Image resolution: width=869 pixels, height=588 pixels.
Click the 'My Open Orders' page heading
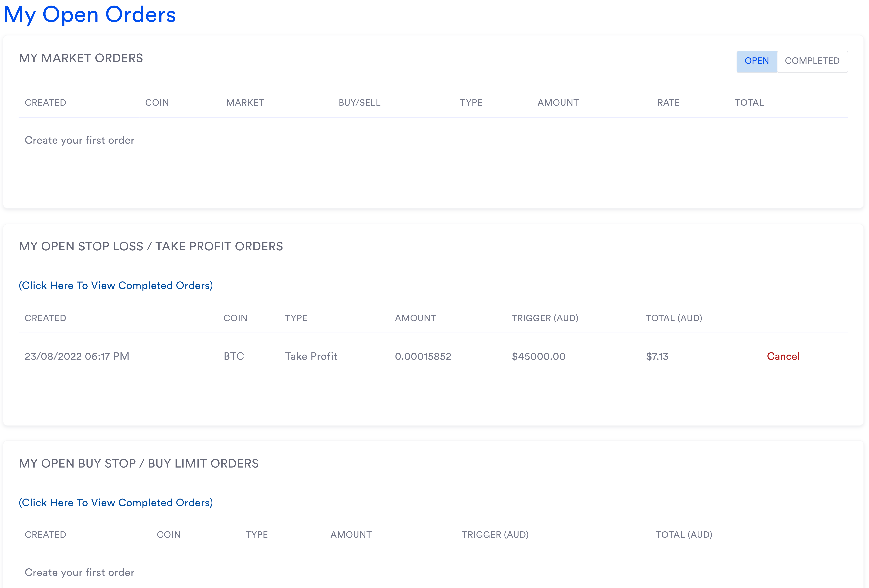pos(89,15)
